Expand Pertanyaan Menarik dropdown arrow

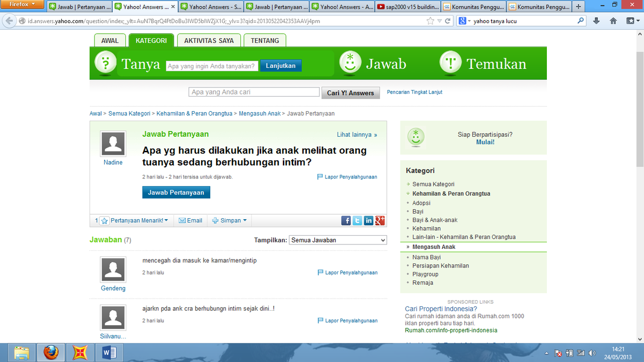(x=167, y=220)
